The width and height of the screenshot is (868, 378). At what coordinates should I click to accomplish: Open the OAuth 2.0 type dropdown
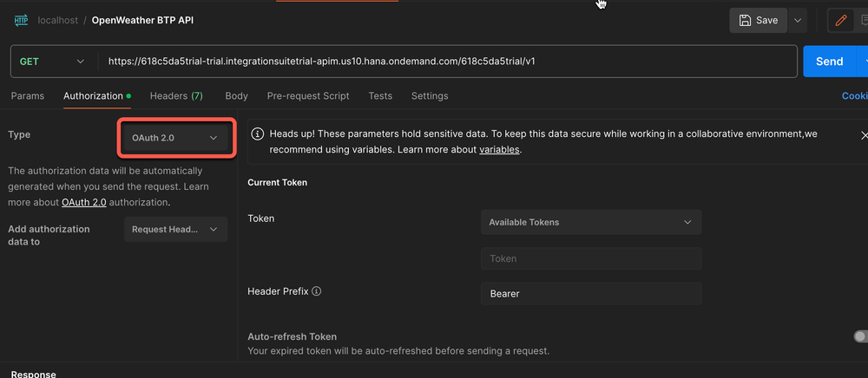coord(175,138)
